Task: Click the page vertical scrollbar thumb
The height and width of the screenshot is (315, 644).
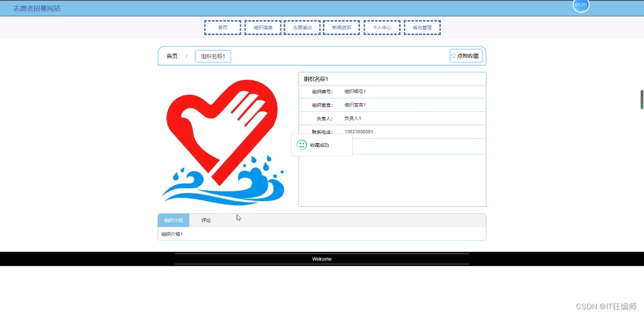Action: [x=642, y=99]
